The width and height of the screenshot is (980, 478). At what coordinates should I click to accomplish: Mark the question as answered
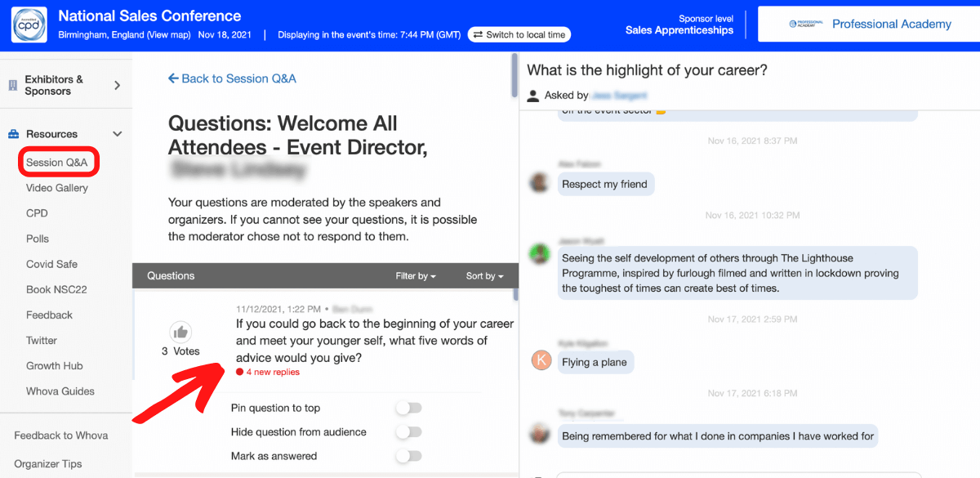click(408, 455)
